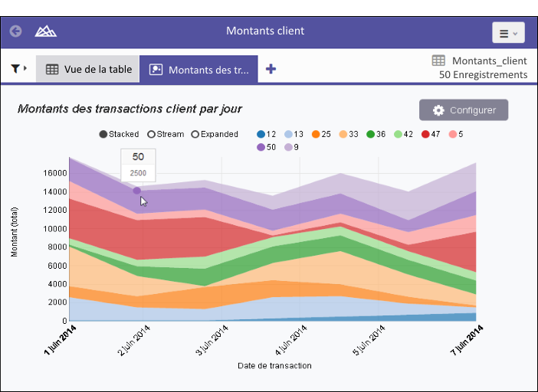Screen dimensions: 538x392
Task: Click the mountain logo icon
Action: (46, 31)
